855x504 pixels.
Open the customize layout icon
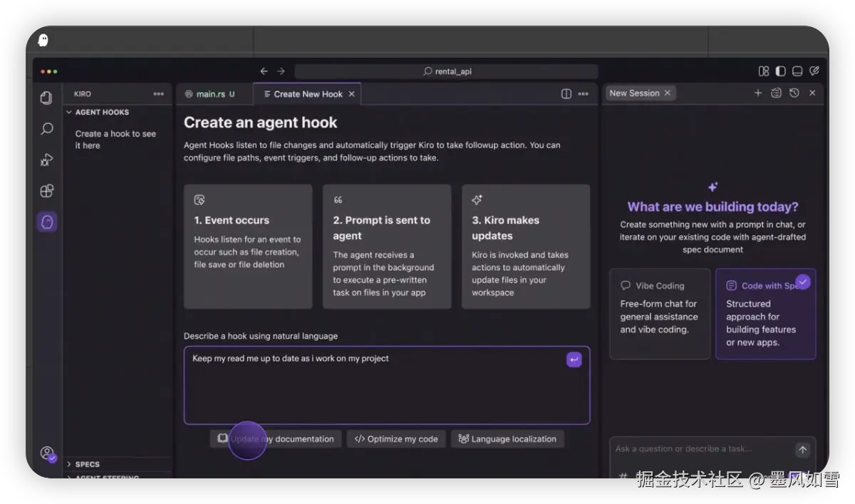[764, 71]
